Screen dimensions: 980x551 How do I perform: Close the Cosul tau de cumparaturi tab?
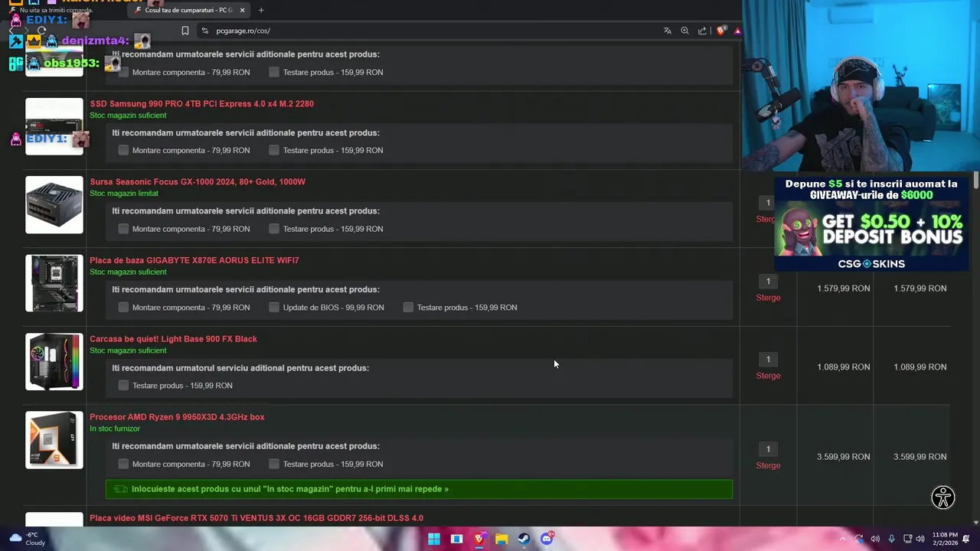pos(242,10)
